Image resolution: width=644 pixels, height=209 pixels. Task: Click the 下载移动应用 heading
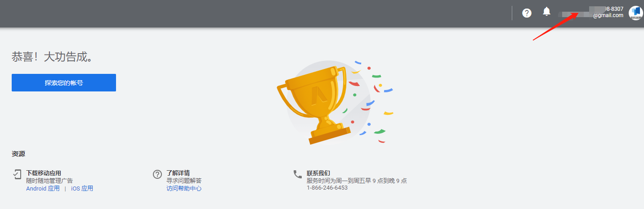coord(44,173)
